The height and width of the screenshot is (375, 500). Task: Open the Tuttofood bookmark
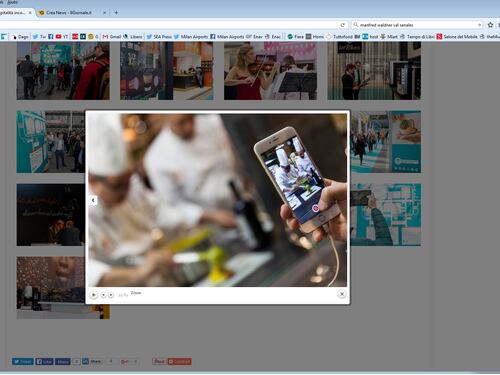pyautogui.click(x=339, y=37)
